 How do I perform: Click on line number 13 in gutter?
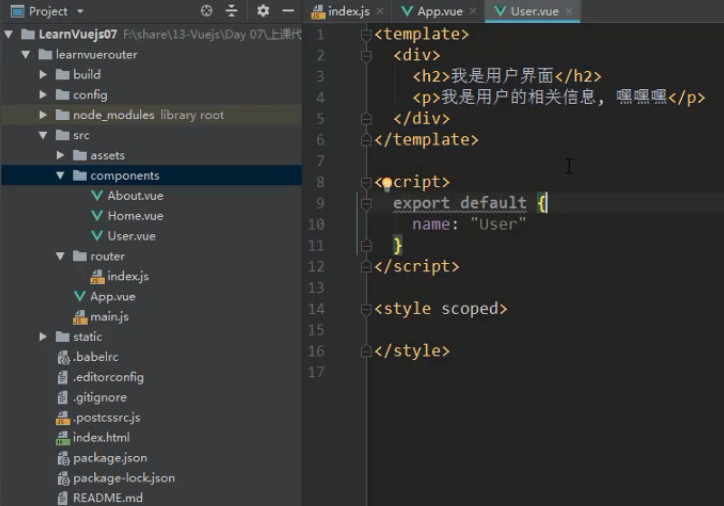[x=316, y=288]
